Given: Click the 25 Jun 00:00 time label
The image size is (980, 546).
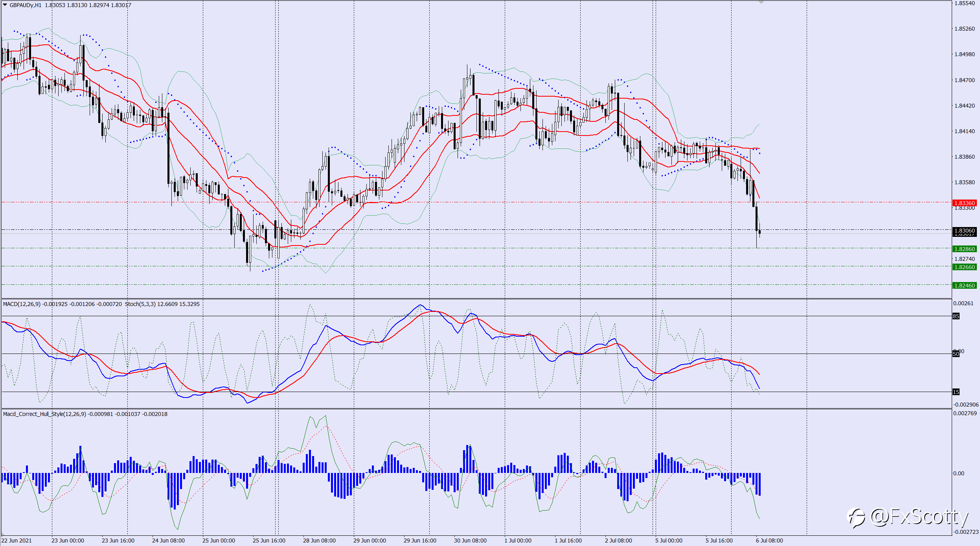Looking at the screenshot, I should (x=219, y=541).
